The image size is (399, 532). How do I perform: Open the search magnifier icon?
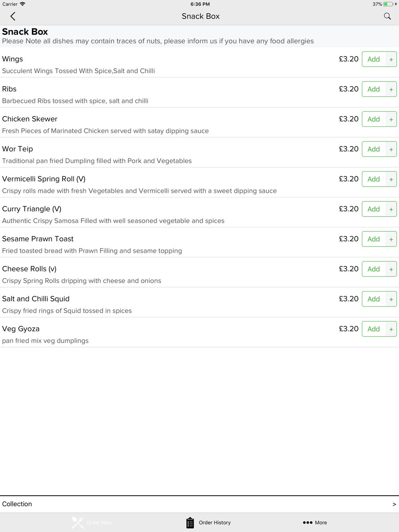[x=387, y=16]
